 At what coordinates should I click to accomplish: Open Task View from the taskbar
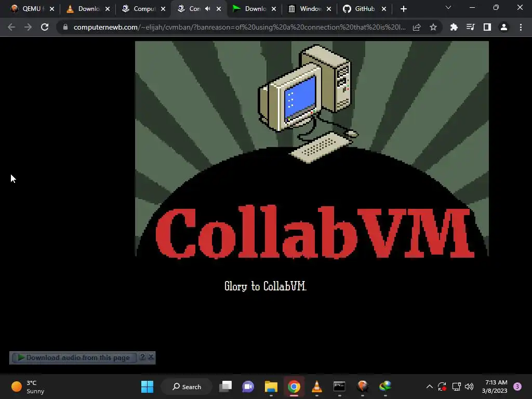click(x=225, y=387)
